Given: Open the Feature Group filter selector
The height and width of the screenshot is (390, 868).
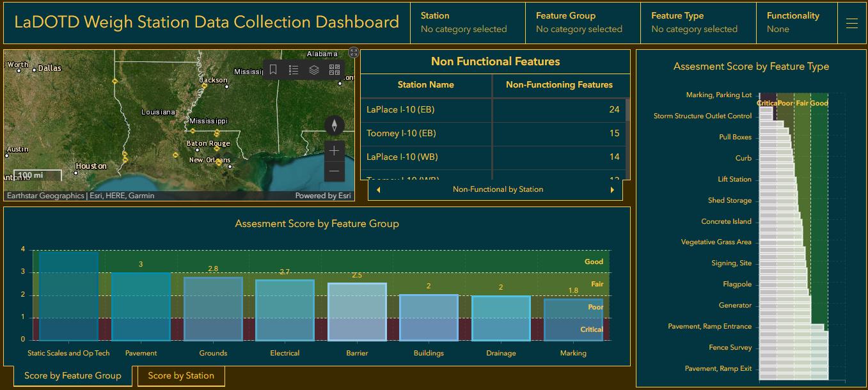Looking at the screenshot, I should point(582,22).
